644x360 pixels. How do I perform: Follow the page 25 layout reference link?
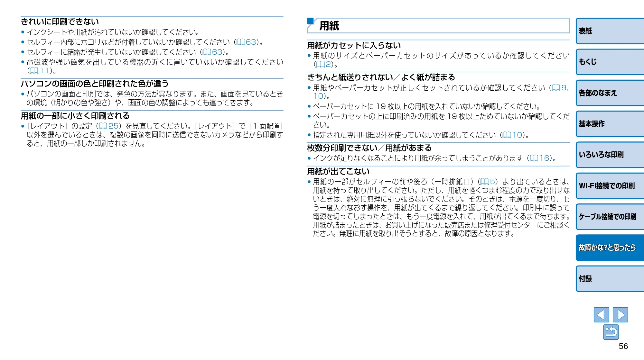point(108,126)
